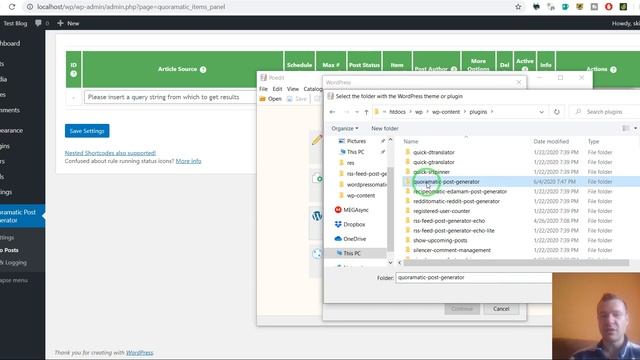Select the rss-feed-post-generator-echo-lite folder
640x360 pixels.
(453, 231)
